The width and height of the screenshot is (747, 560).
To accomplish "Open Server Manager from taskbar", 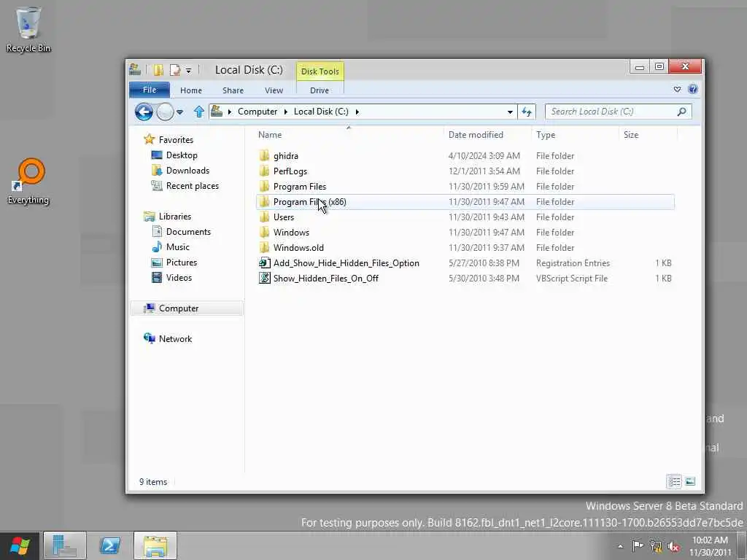I will 65,545.
